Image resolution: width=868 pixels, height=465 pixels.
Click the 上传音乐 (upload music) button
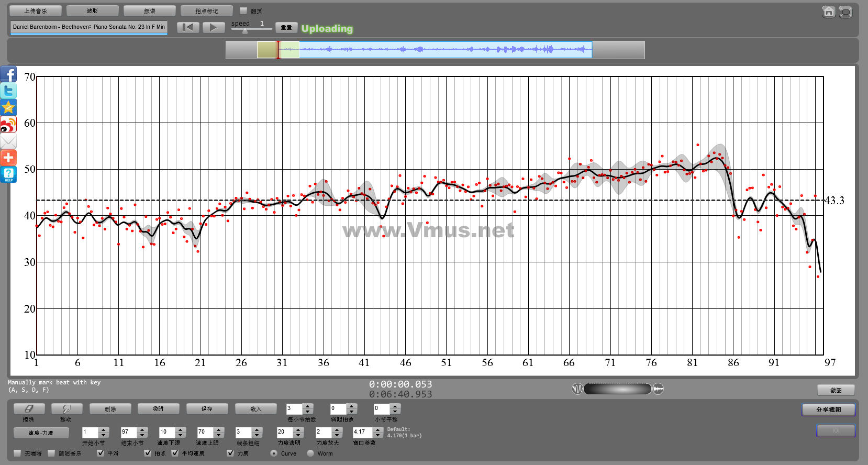click(x=36, y=11)
